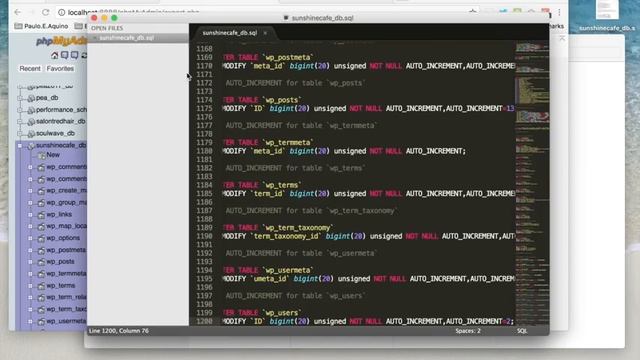Click the X close icon in the phpMyAdmin page
Image resolution: width=640 pixels, height=360 pixels.
click(x=562, y=38)
